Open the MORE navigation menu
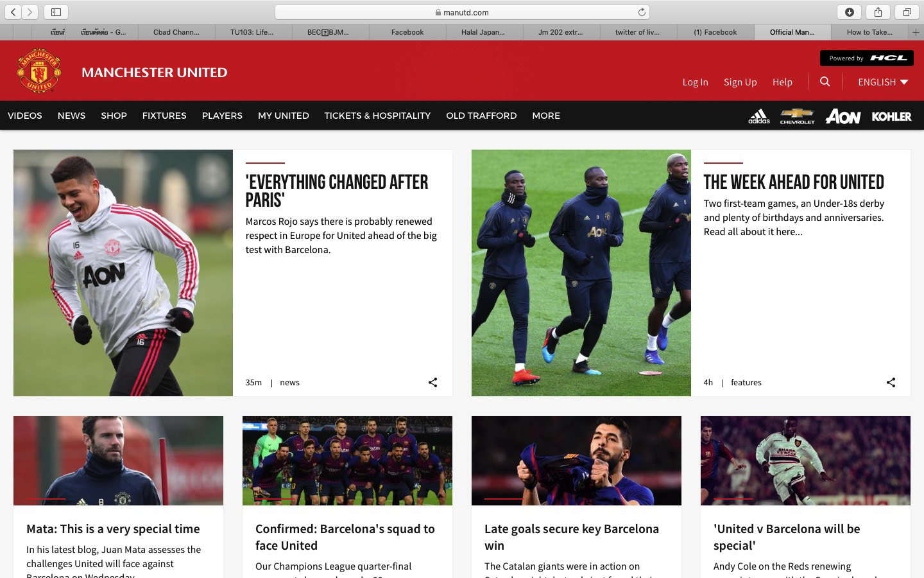924x578 pixels. 546,116
